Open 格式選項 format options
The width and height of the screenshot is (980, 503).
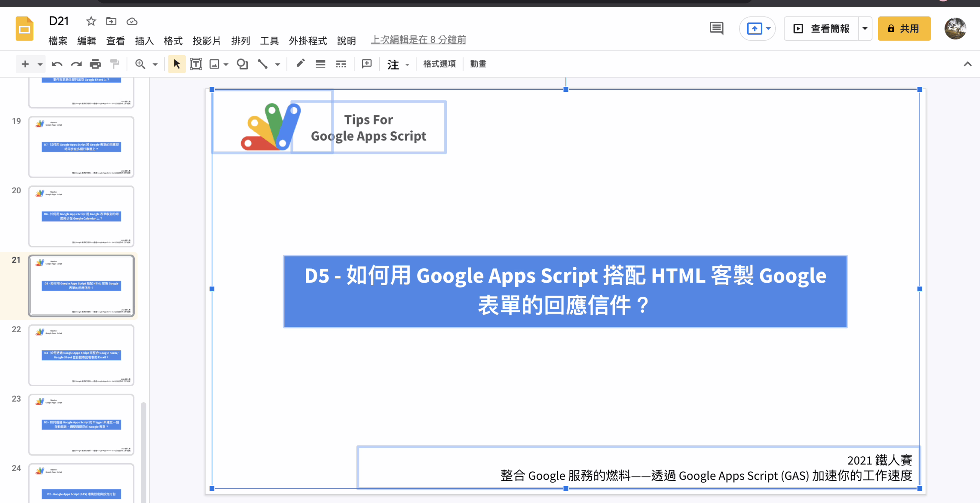[439, 64]
